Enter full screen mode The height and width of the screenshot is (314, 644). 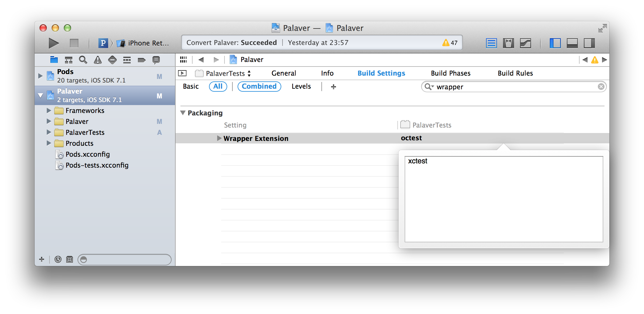click(x=602, y=28)
